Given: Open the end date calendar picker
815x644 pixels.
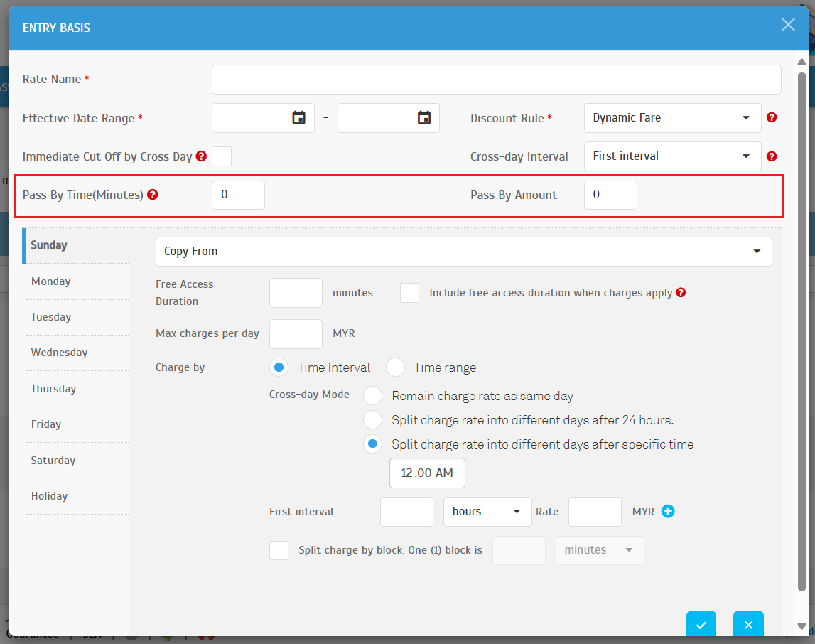Looking at the screenshot, I should point(424,118).
